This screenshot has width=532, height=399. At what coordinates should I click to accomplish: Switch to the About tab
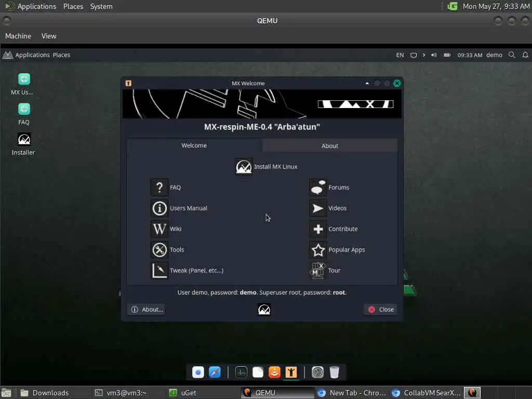pyautogui.click(x=330, y=145)
